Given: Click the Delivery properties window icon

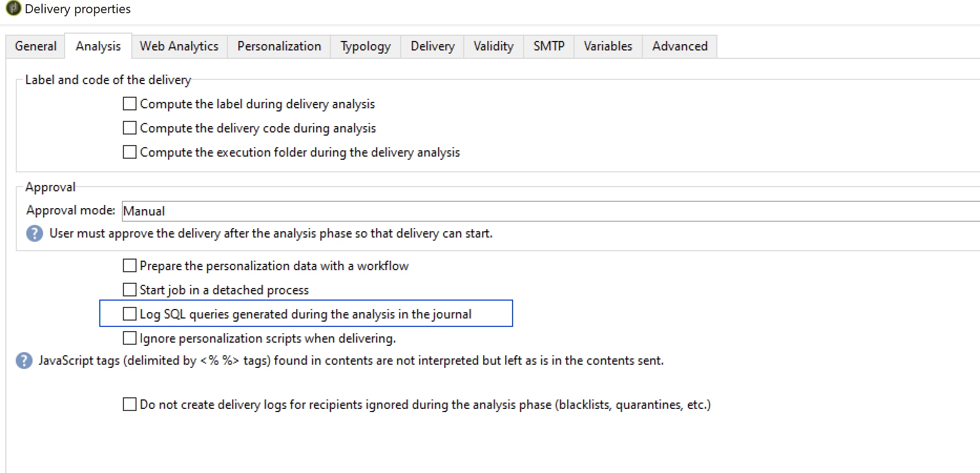Looking at the screenshot, I should click(13, 9).
